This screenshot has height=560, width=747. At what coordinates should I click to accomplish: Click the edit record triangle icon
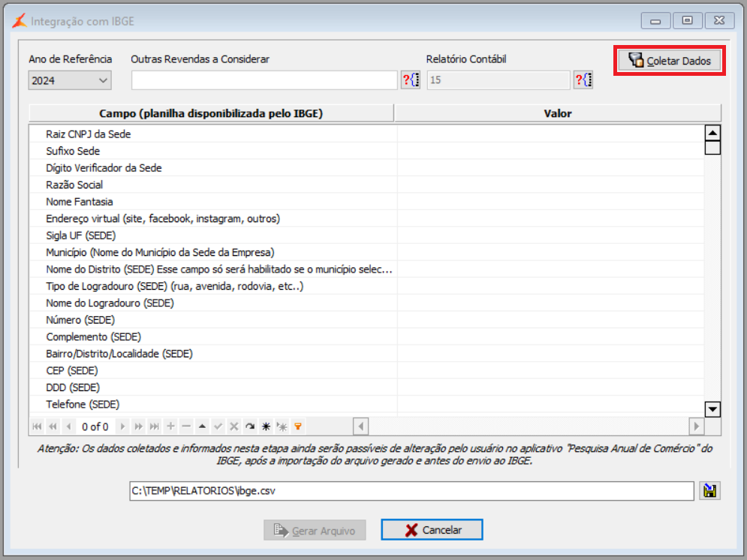[x=202, y=426]
